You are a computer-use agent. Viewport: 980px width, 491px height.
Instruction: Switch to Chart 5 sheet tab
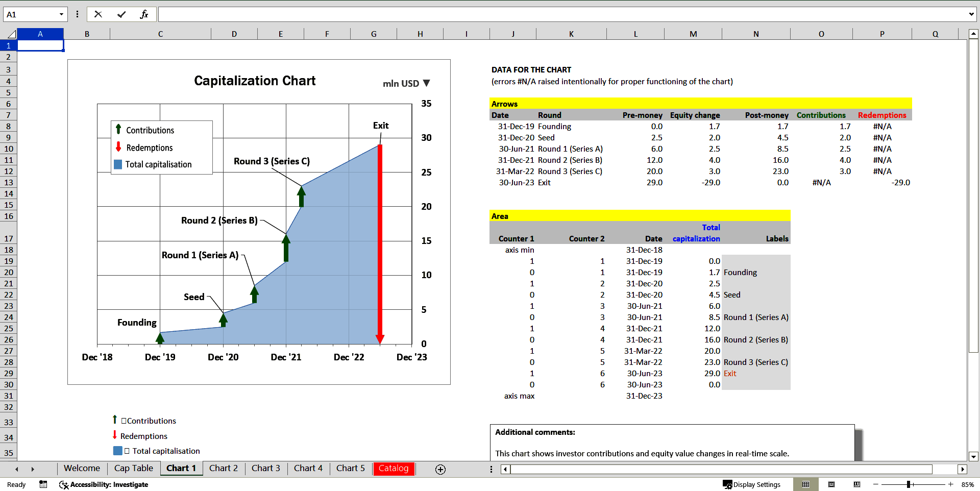(351, 468)
